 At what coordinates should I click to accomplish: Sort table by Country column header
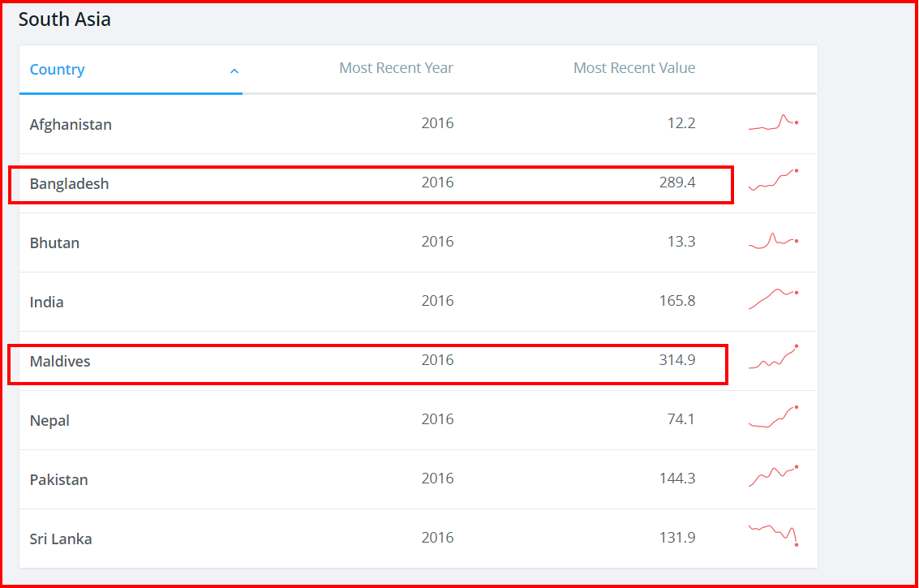[58, 69]
